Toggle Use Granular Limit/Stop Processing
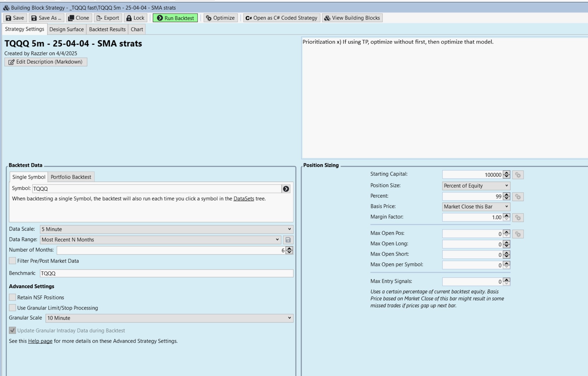The height and width of the screenshot is (376, 588). pyautogui.click(x=12, y=308)
